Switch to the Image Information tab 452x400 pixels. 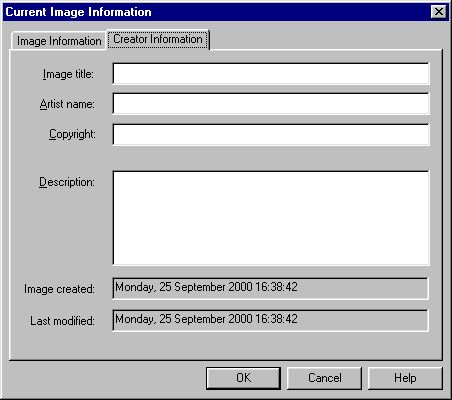[59, 41]
